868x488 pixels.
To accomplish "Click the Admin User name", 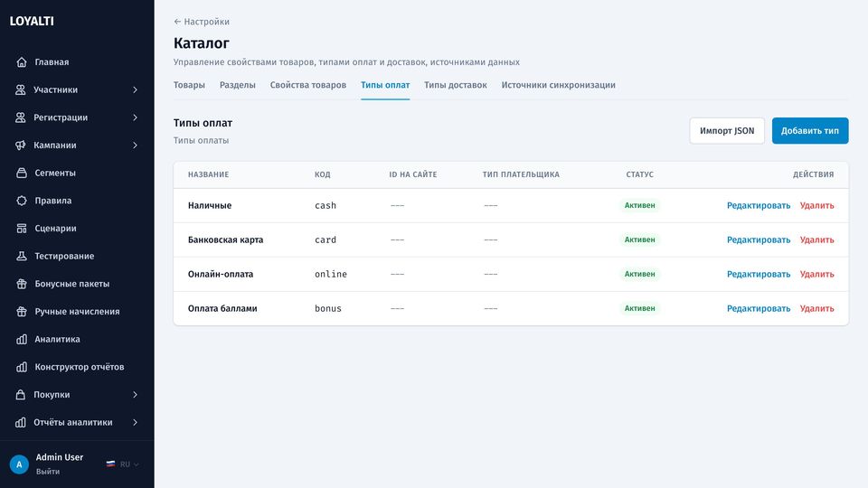I will 60,457.
